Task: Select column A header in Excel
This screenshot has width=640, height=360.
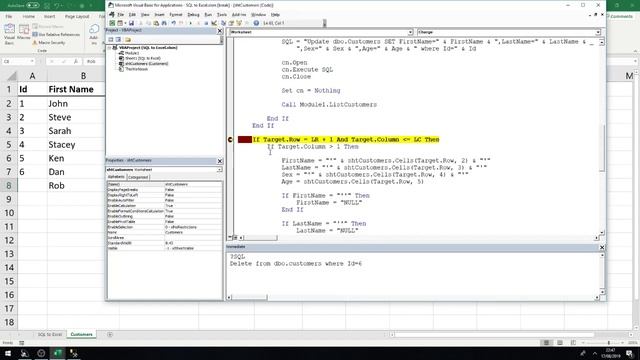Action: pyautogui.click(x=32, y=76)
